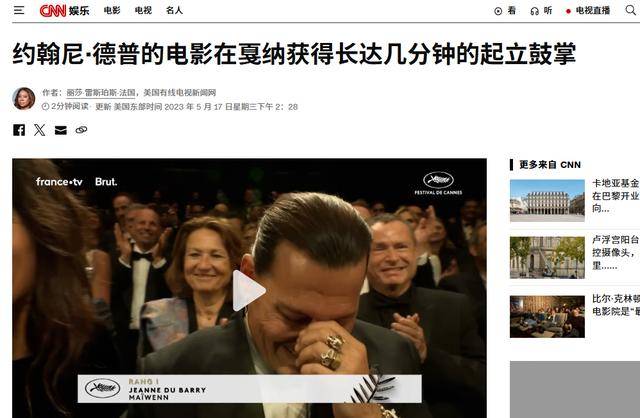Open the 比尔·克林顿 cinema thumbnail
Image resolution: width=640 pixels, height=418 pixels.
point(547,317)
